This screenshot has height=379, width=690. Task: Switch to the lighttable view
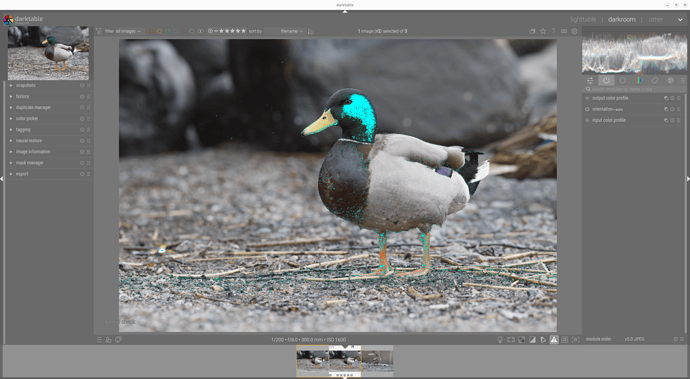583,19
